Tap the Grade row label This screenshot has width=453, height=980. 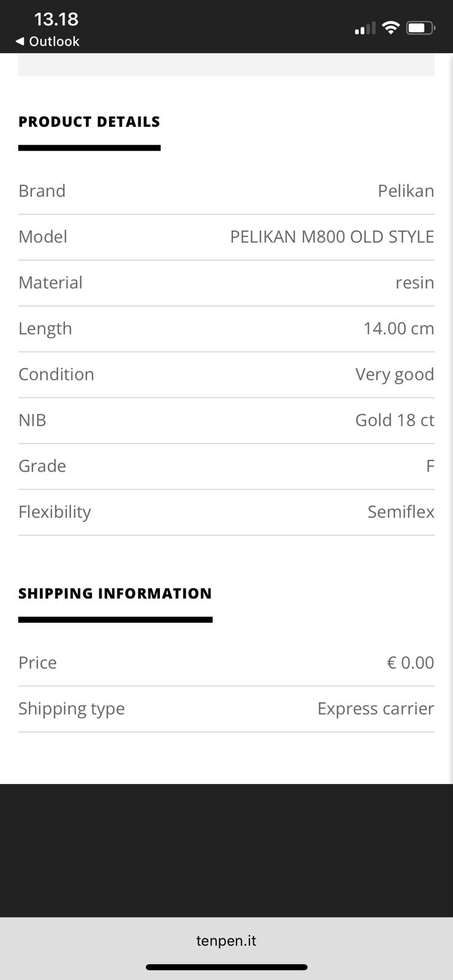tap(42, 466)
